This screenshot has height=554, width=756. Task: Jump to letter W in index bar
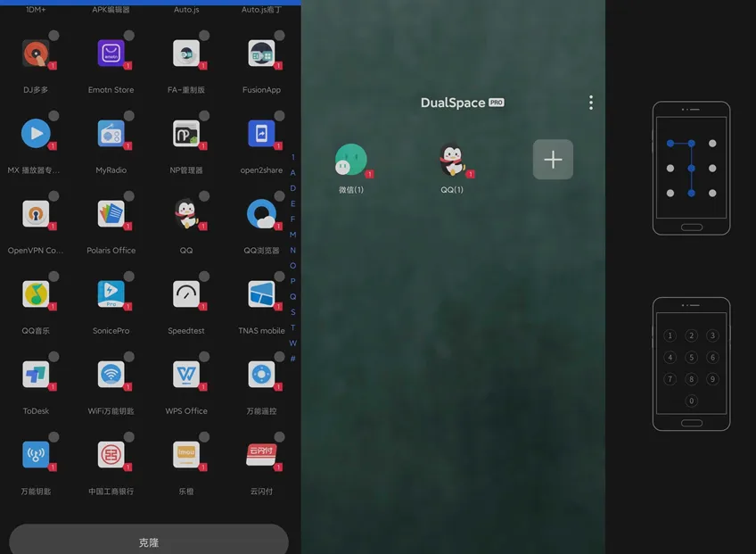tap(292, 343)
